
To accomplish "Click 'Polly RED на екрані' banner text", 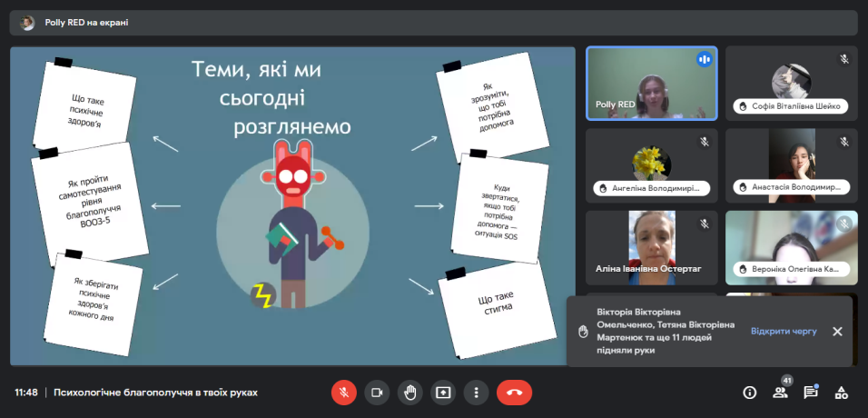I will pyautogui.click(x=86, y=23).
